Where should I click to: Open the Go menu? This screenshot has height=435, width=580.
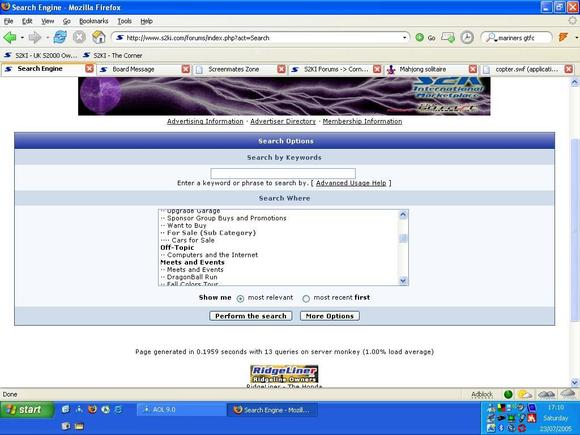pos(67,21)
